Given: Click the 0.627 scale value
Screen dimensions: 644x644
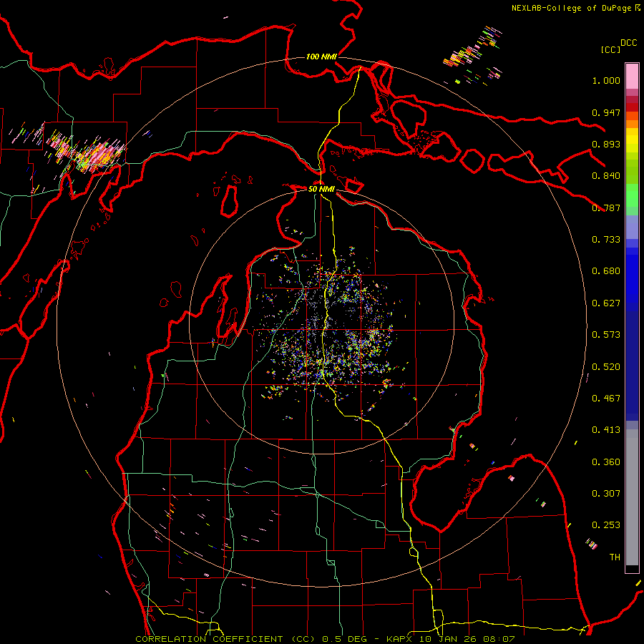Looking at the screenshot, I should (606, 303).
